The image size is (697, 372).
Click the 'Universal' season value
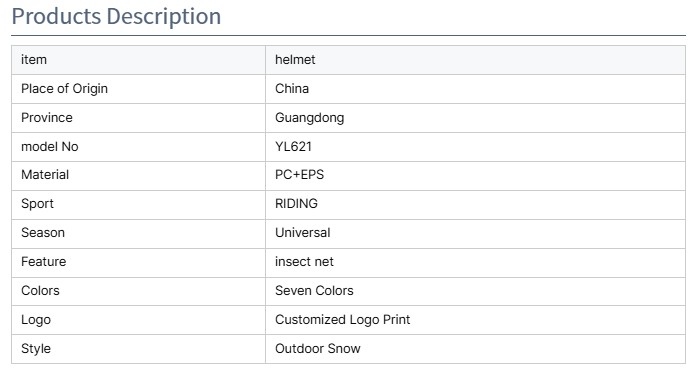click(303, 232)
